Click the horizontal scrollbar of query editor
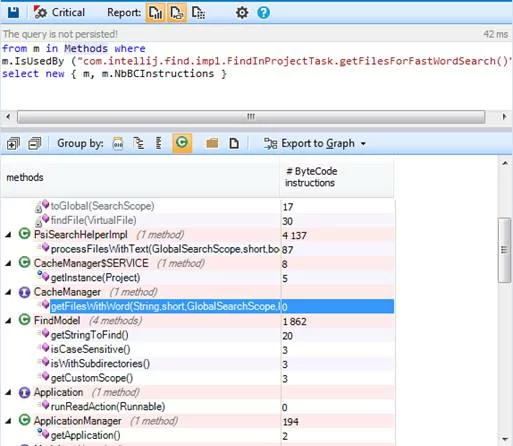513x446 pixels. click(251, 117)
